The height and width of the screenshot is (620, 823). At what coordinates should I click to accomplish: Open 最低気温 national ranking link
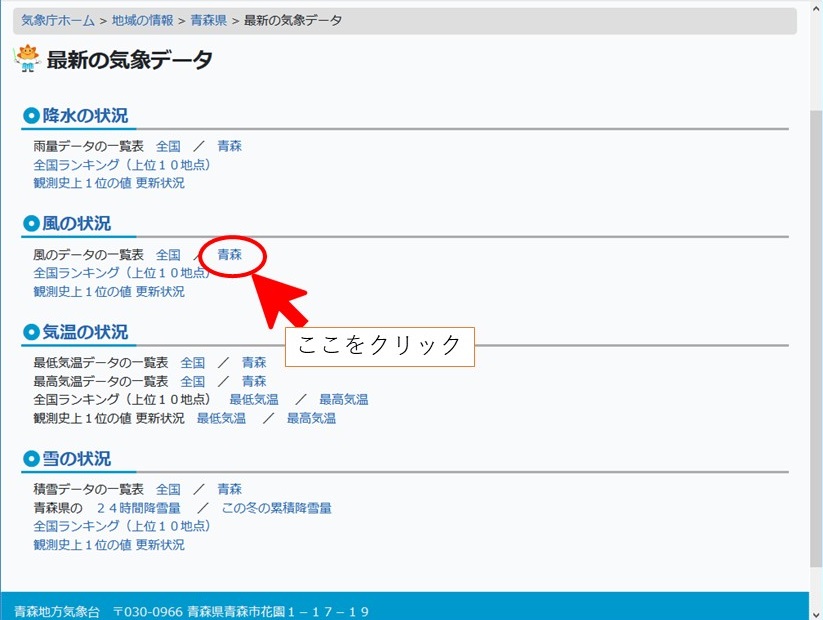click(254, 400)
